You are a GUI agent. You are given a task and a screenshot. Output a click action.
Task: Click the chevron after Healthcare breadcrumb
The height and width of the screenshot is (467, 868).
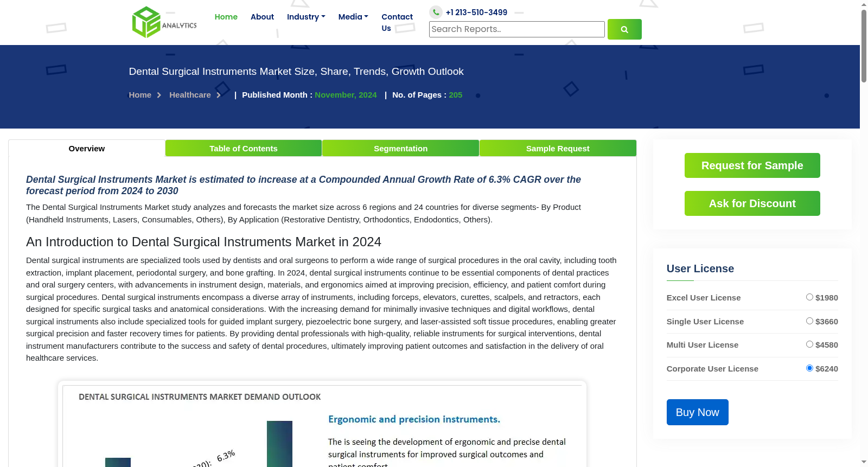219,95
